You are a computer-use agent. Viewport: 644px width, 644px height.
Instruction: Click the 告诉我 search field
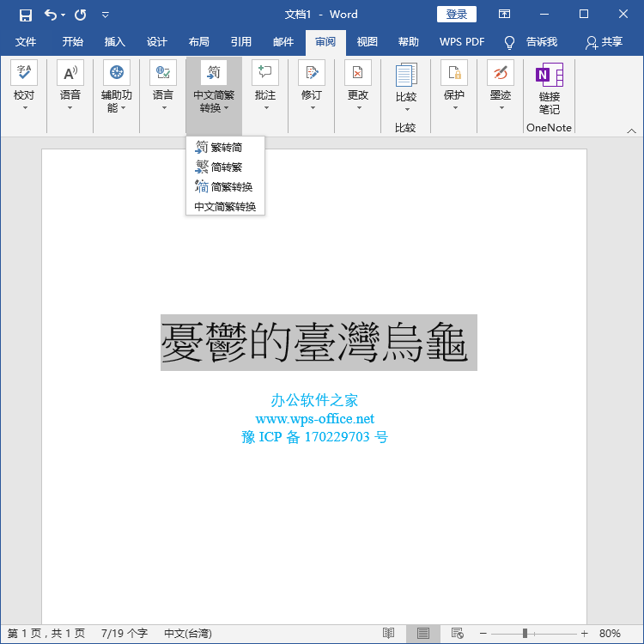[x=542, y=41]
